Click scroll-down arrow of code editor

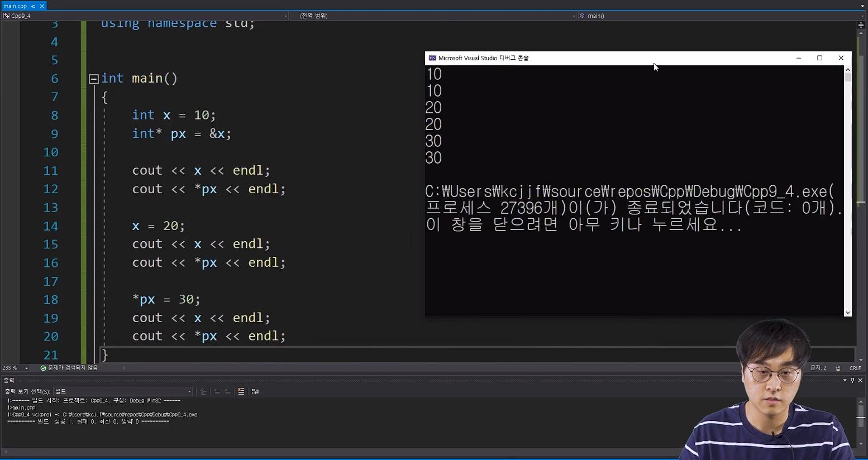tap(861, 360)
